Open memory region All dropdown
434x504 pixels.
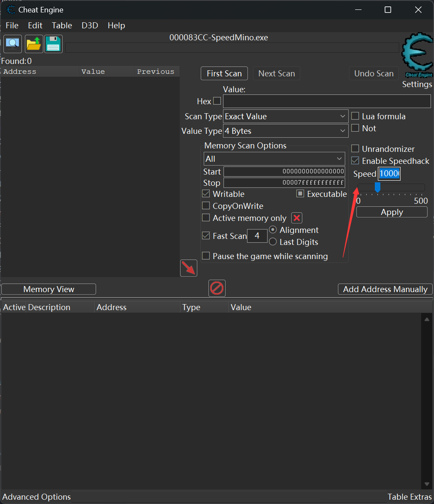274,159
